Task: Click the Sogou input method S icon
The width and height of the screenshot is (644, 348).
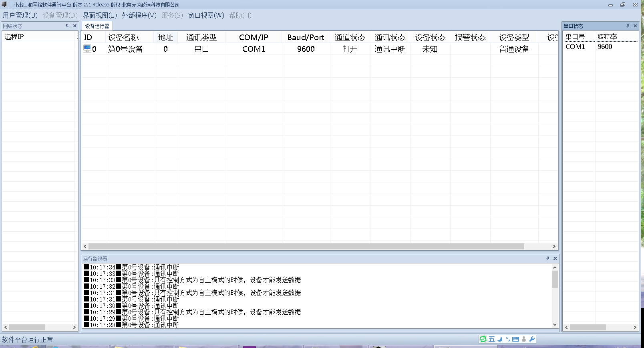Action: point(483,339)
